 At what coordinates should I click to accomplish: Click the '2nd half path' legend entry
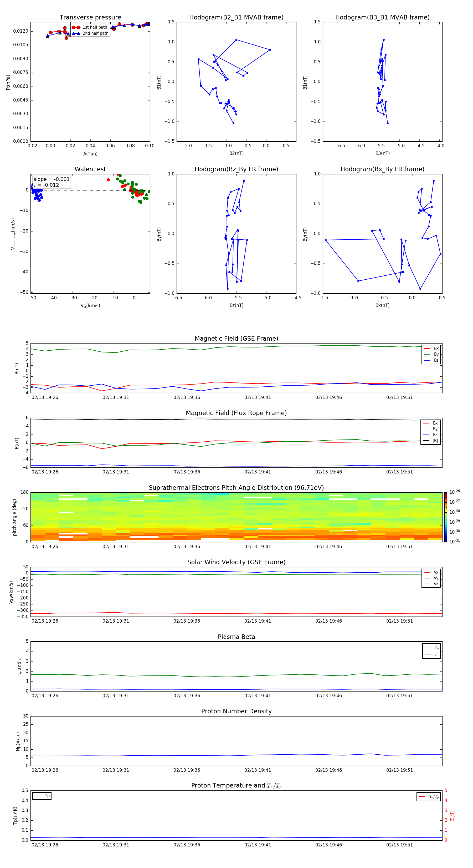coord(90,33)
